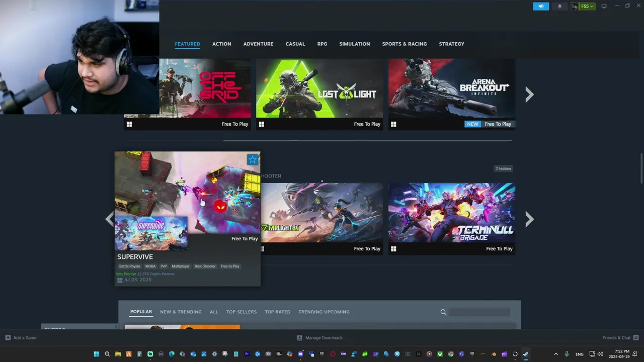
Task: Click the 7 hidden label
Action: tap(503, 168)
